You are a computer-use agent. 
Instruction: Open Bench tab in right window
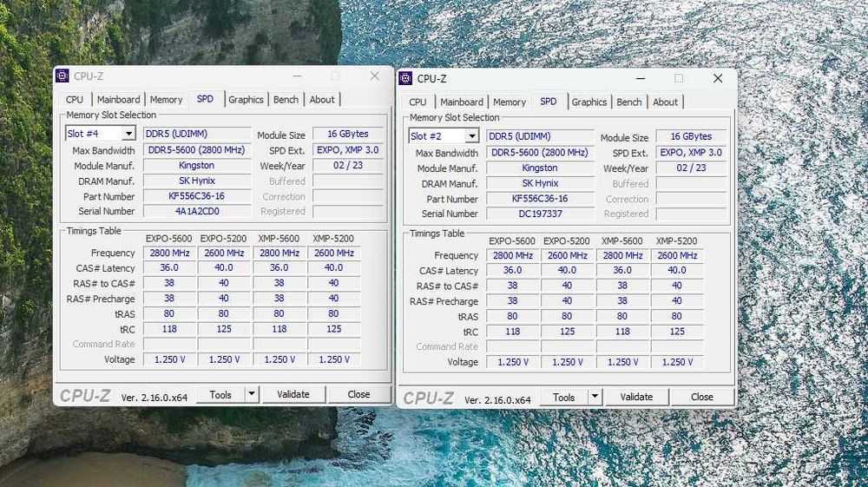point(628,102)
